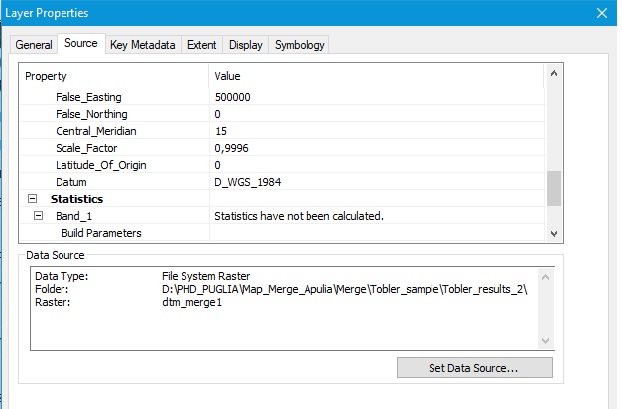Screen dimensions: 622x409
Task: Click Set Data Source button
Action: click(x=474, y=368)
